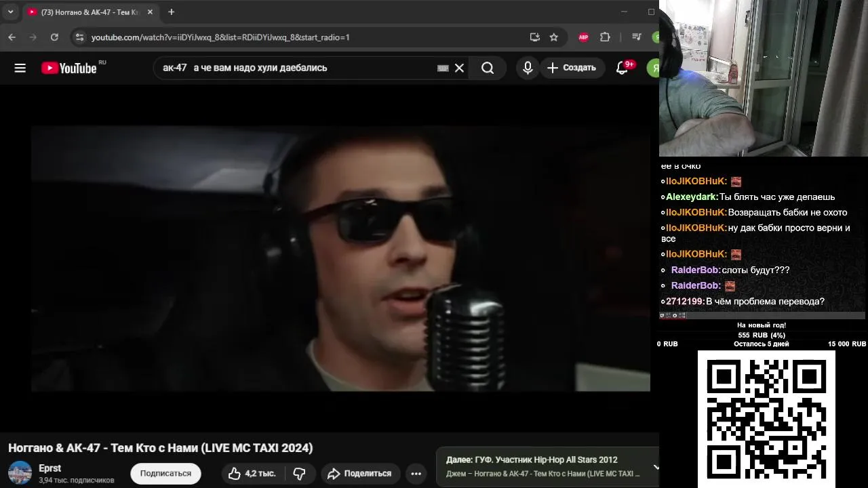
Task: Click 'Возвращать бабки не охото' chat message
Action: pos(787,212)
